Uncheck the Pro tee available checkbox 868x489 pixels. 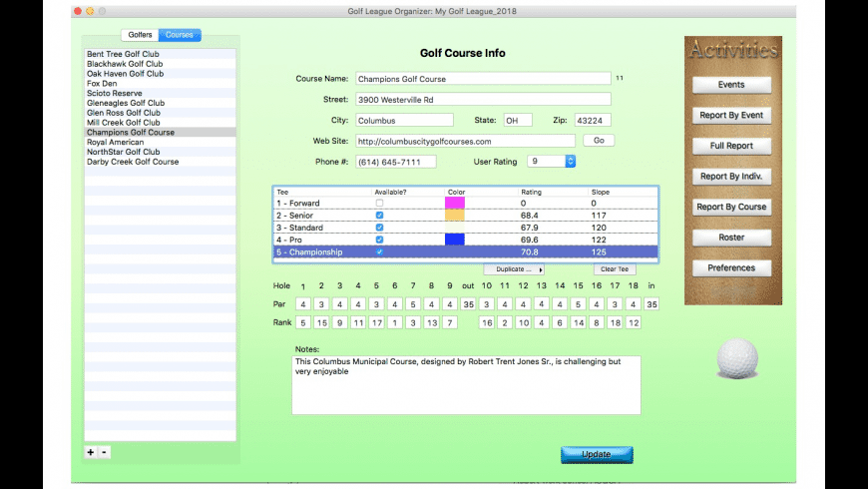coord(379,240)
